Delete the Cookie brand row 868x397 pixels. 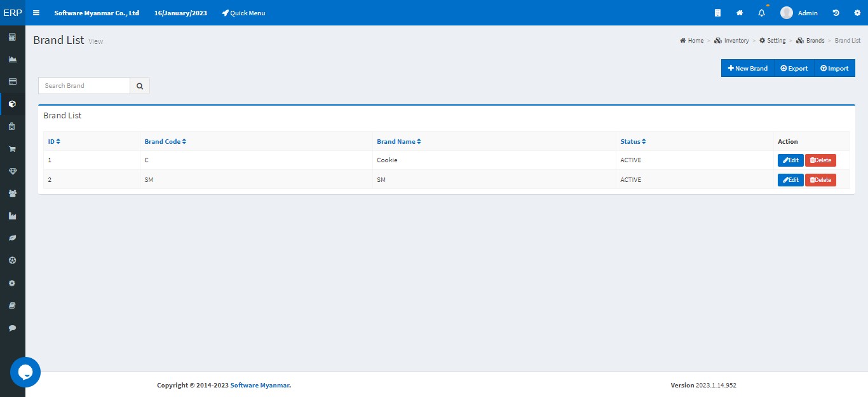[x=820, y=160]
